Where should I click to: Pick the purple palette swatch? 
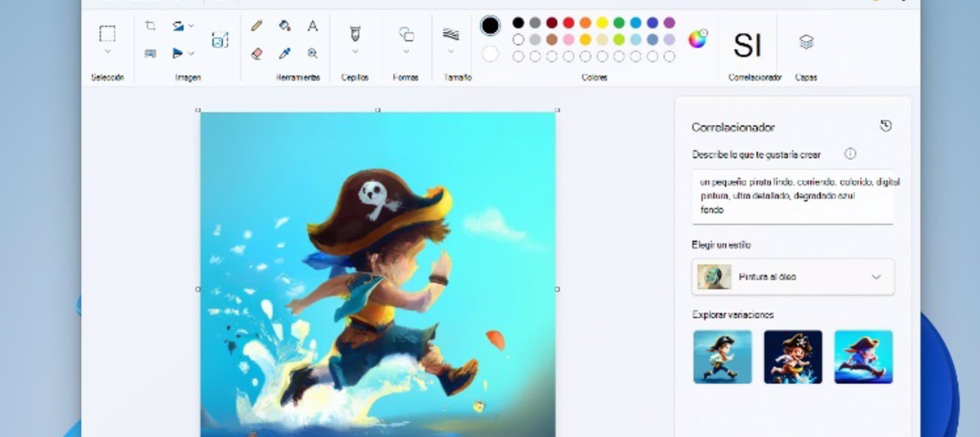point(669,23)
